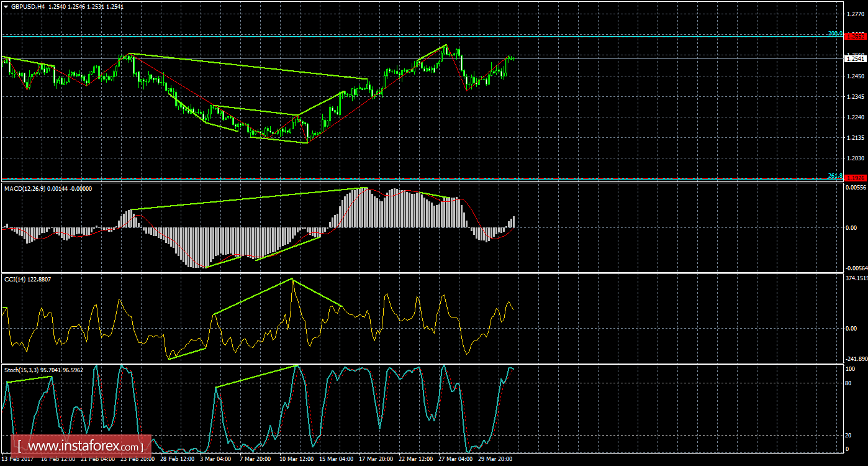Click the 1.2030 price scale value
This screenshot has height=466, width=868.
pos(855,158)
